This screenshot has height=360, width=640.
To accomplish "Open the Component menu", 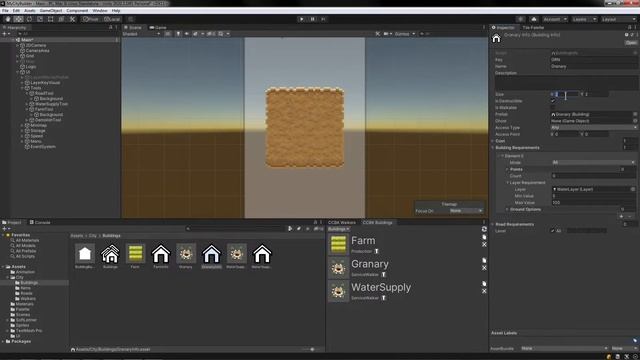I will pyautogui.click(x=77, y=11).
